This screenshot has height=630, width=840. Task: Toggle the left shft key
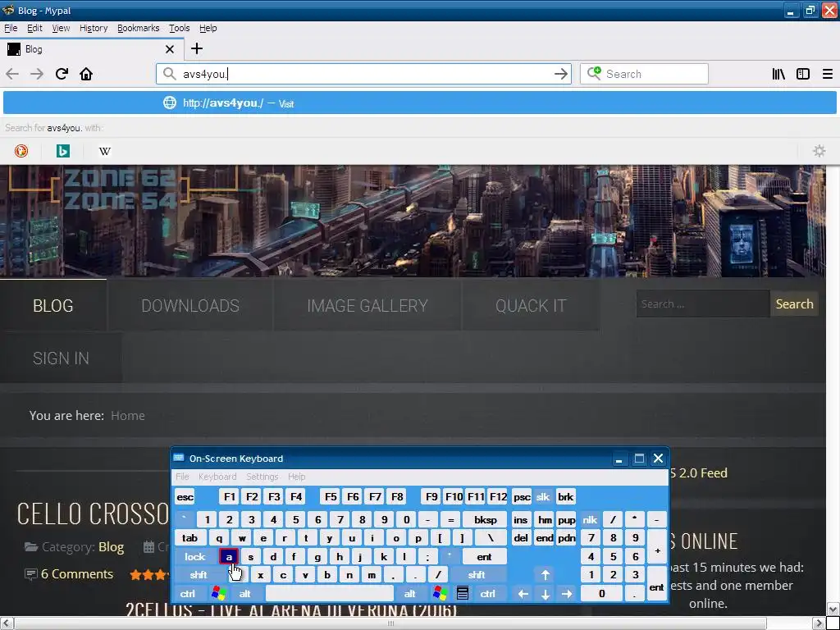coord(199,575)
